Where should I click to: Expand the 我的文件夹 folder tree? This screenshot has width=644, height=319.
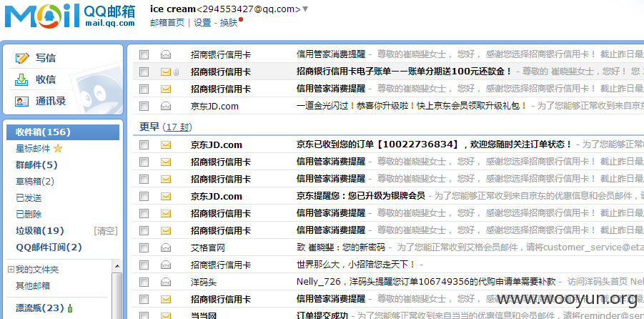(x=11, y=270)
